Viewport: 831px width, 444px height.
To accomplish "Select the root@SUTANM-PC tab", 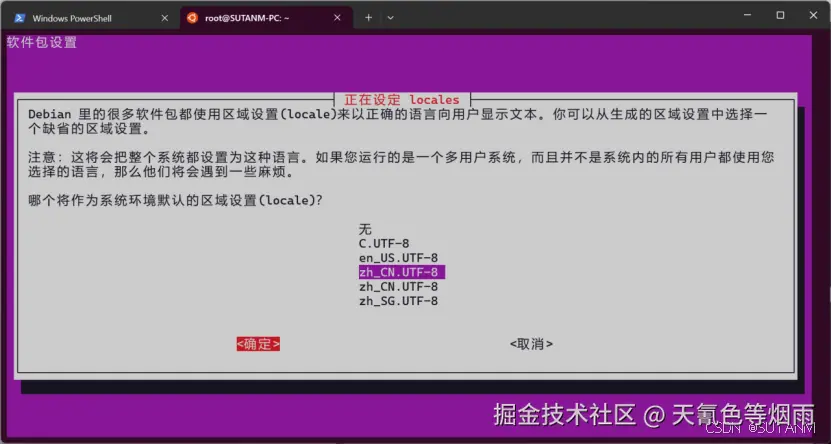I will [x=267, y=18].
